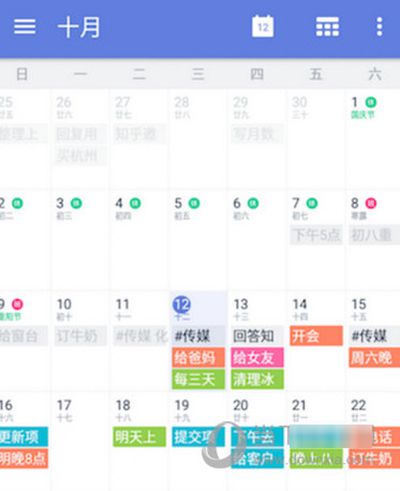Open the 给女友 task on the 13th

[x=257, y=358]
